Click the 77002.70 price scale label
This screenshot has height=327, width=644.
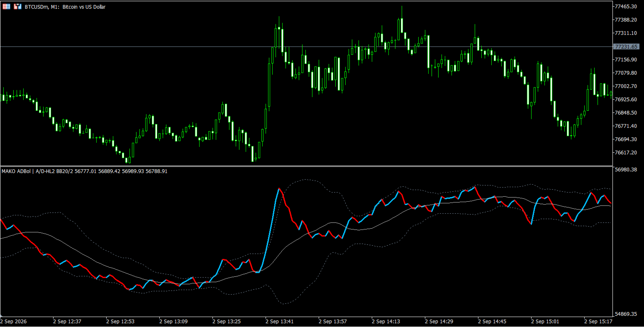point(627,86)
